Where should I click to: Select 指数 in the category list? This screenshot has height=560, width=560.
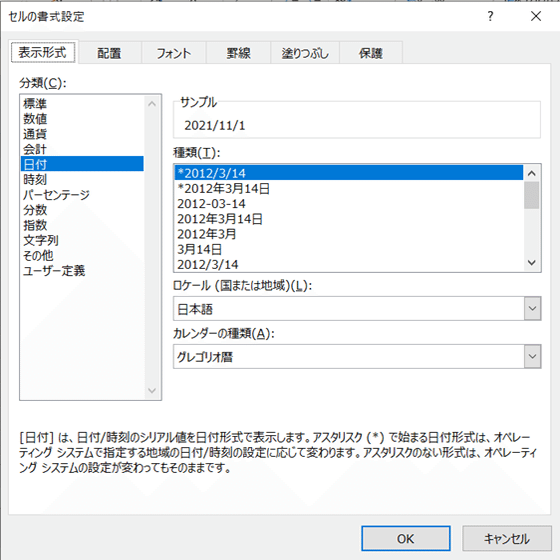(x=82, y=225)
